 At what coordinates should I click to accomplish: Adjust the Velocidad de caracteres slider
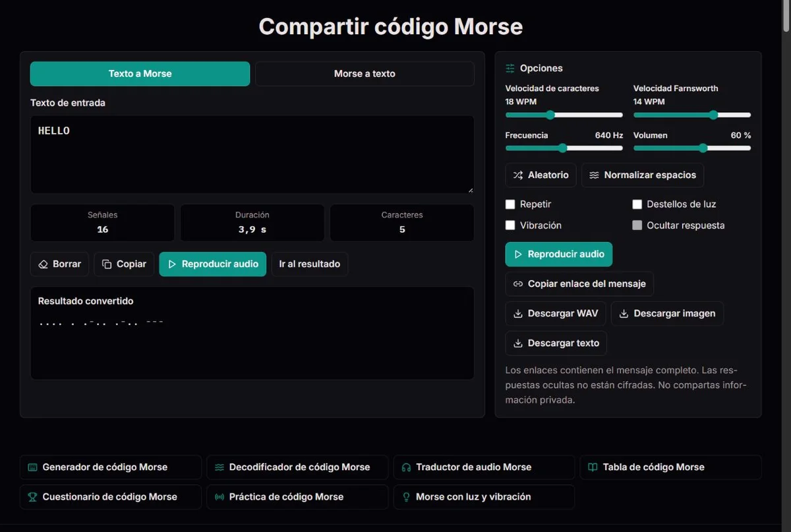coord(564,115)
